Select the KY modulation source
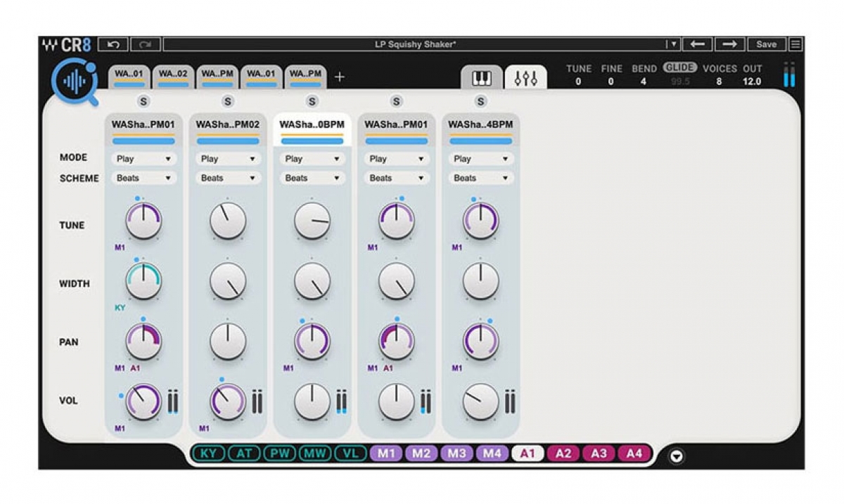 click(x=209, y=453)
